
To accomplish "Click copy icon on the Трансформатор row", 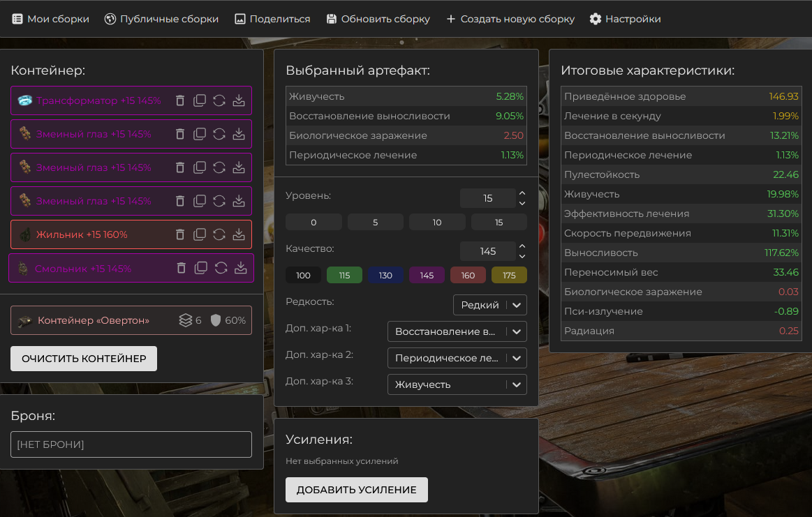I will (200, 100).
